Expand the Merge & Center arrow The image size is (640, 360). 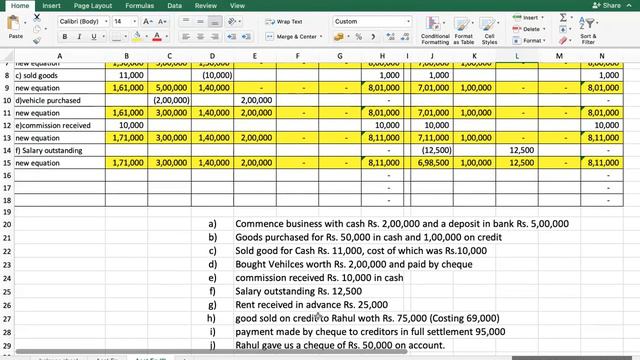coord(321,37)
